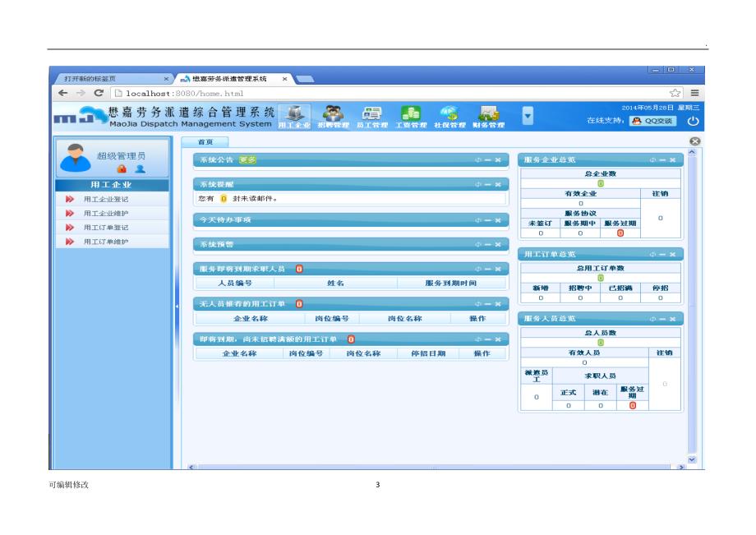756x535 pixels.
Task: Close the 今天待办事项 panel
Action: (x=498, y=220)
